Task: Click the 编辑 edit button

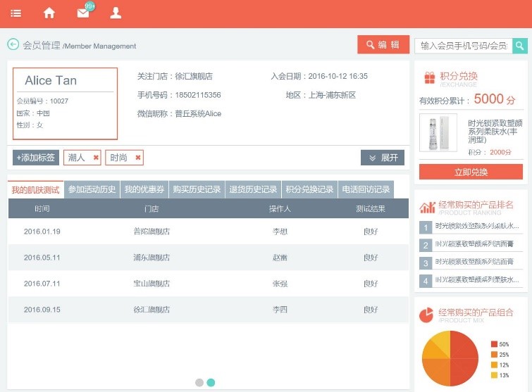Action: (383, 44)
